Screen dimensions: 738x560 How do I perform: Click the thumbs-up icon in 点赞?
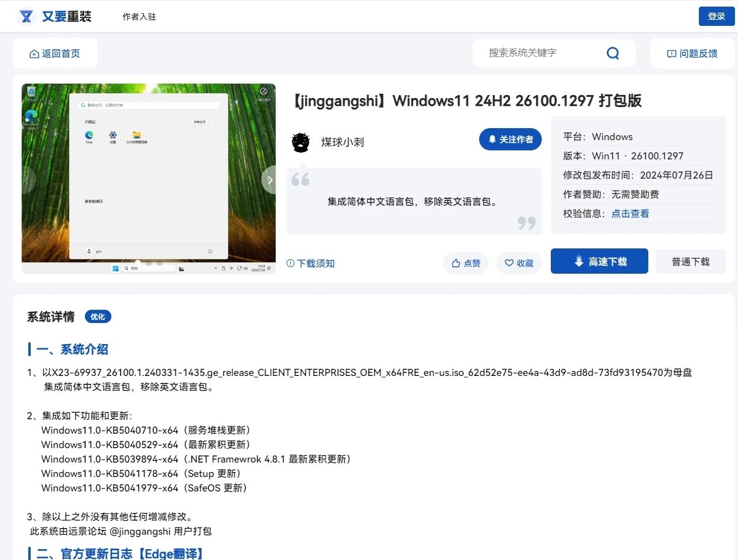click(456, 263)
